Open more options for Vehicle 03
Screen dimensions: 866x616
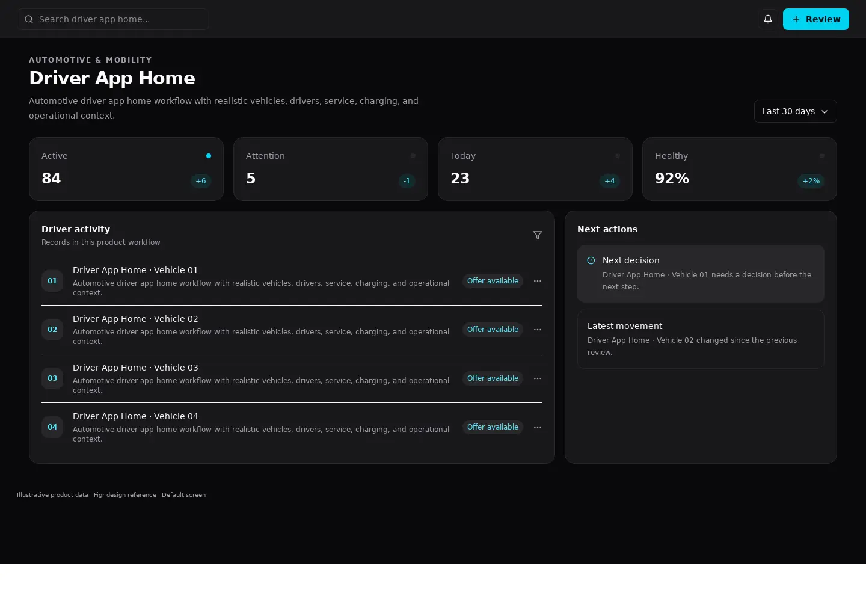(538, 378)
